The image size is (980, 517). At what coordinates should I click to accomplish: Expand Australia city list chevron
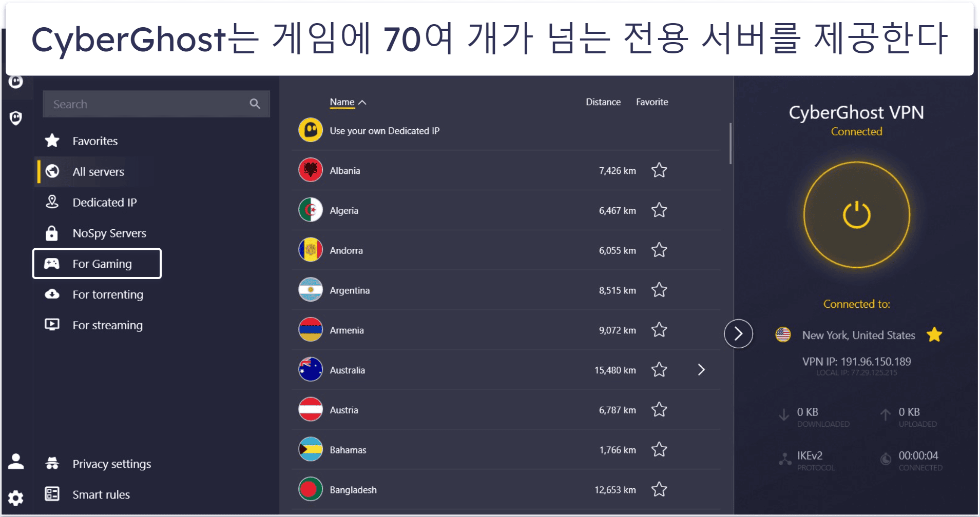701,370
